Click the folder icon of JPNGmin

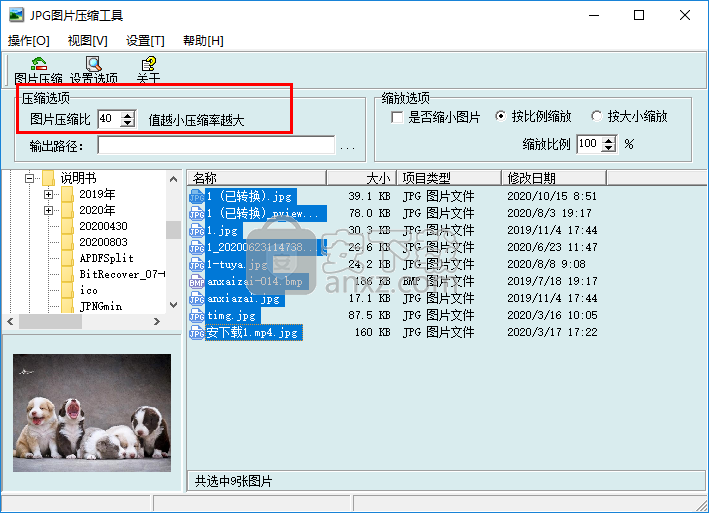click(67, 306)
